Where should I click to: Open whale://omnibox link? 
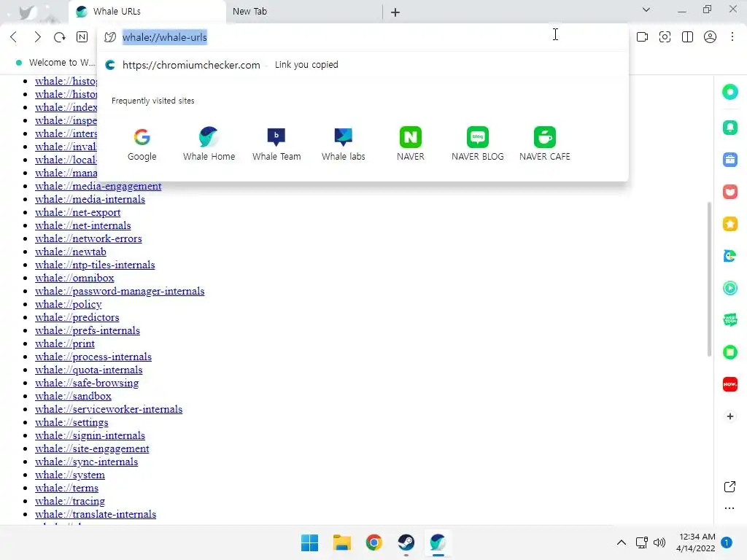(x=74, y=278)
